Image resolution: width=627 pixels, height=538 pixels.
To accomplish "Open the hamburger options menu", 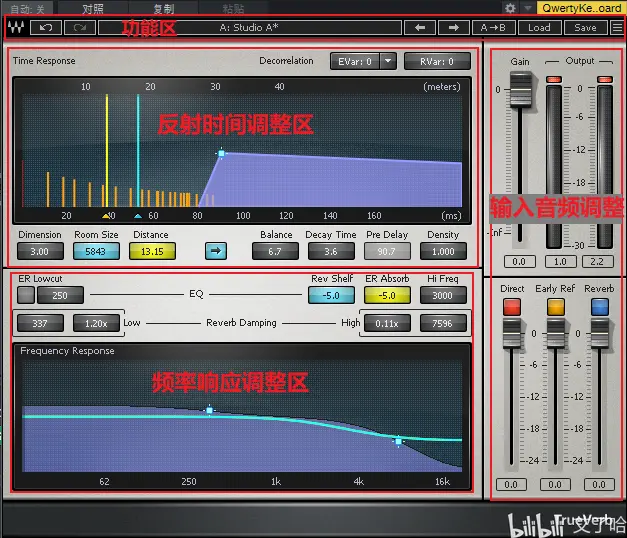I will point(617,28).
